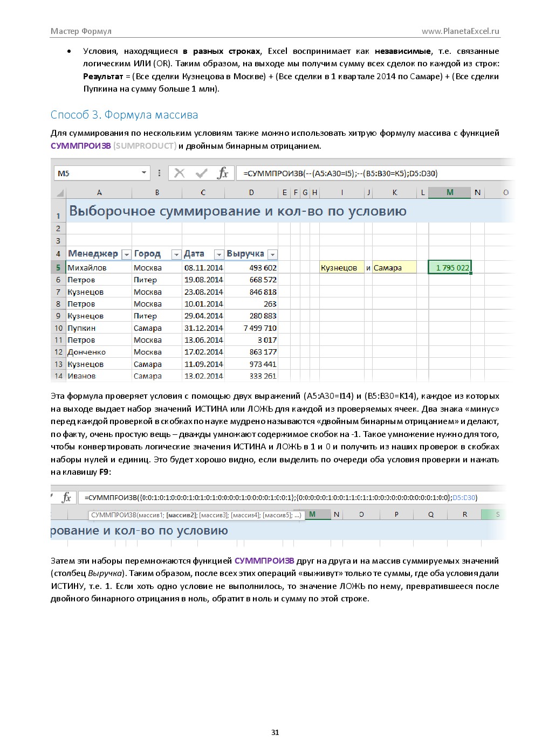This screenshot has width=535, height=756.
Task: Click the title cell Выборочное суммирование и кол-во по условию
Action: click(238, 211)
